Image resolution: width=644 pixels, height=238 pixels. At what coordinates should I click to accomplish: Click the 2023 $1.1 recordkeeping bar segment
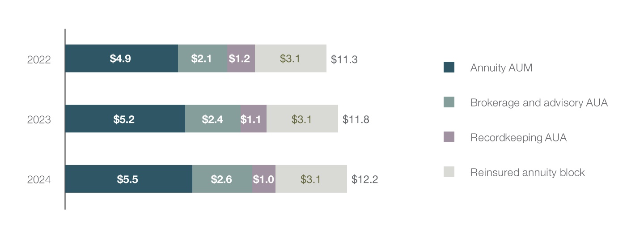(x=254, y=119)
